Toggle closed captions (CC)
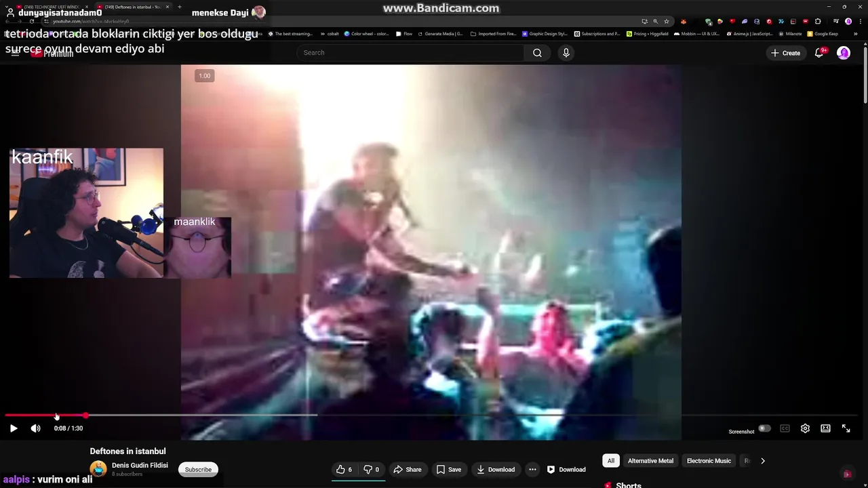 tap(785, 428)
